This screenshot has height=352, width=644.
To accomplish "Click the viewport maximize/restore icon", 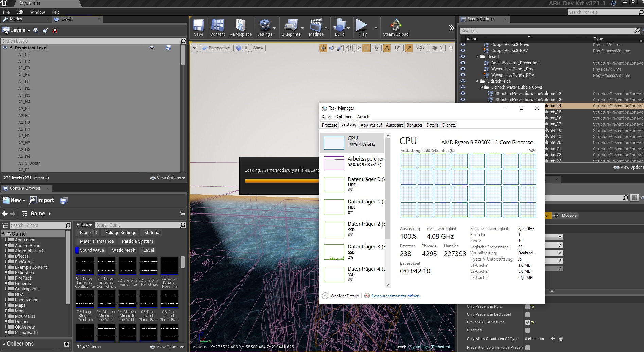I will coord(450,48).
